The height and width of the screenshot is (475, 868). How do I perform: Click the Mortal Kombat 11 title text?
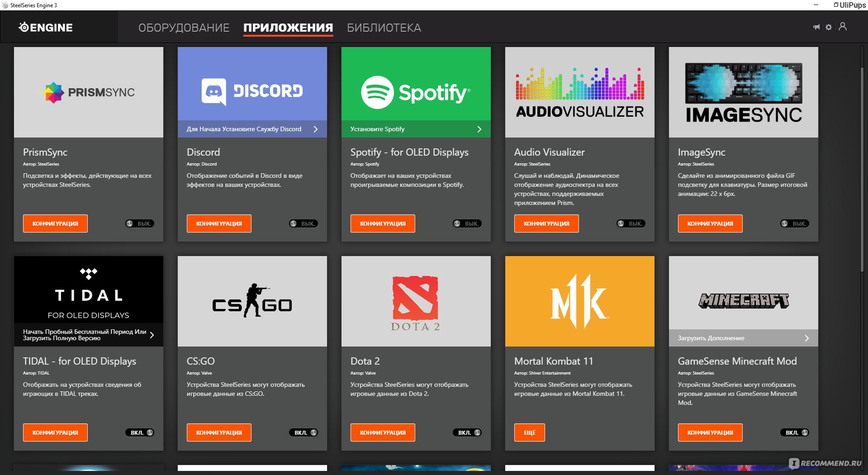tap(554, 361)
